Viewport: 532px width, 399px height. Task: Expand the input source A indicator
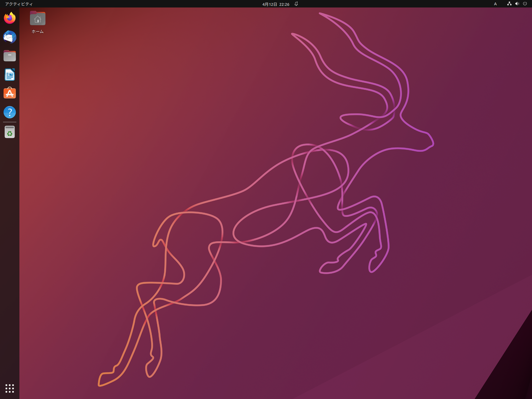click(x=495, y=4)
